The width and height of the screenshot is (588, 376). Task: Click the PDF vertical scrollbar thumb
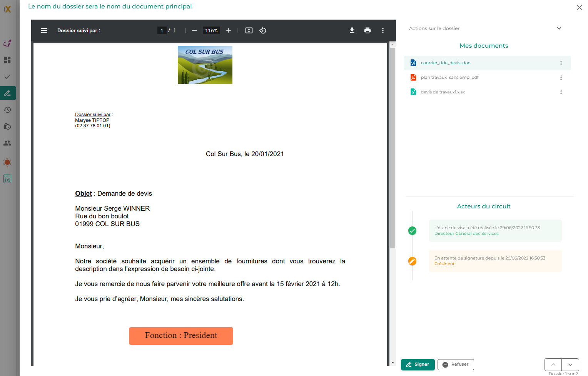coord(393,148)
